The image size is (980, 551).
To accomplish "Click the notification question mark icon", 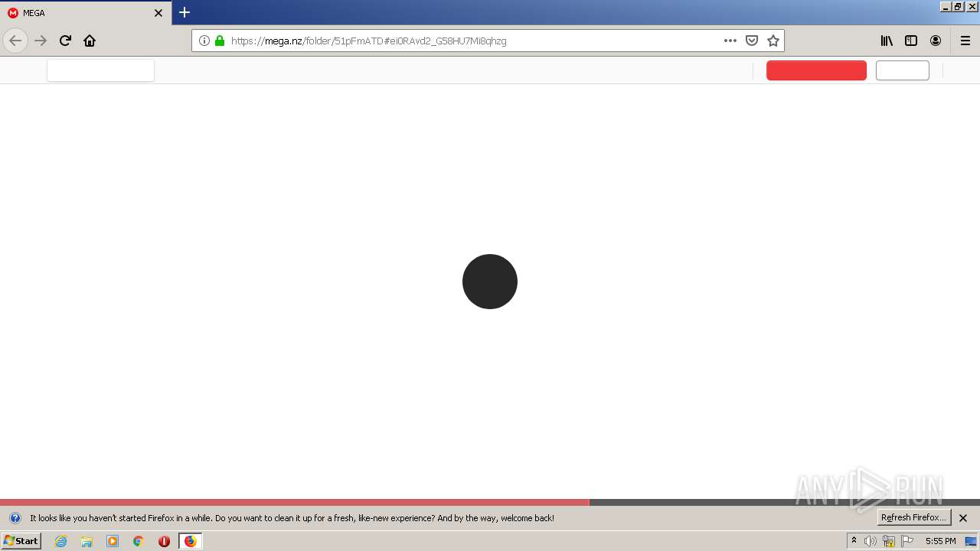I will click(x=15, y=518).
